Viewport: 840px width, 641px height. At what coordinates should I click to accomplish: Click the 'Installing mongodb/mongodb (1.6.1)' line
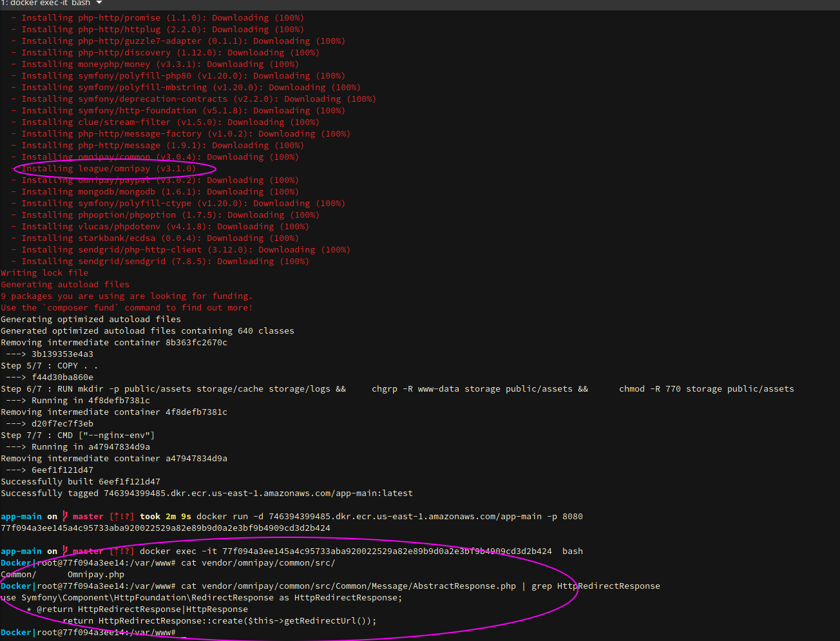pyautogui.click(x=155, y=192)
